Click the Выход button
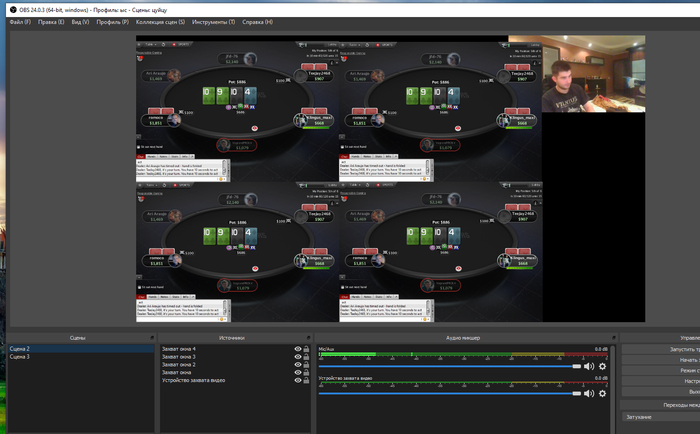 pyautogui.click(x=661, y=392)
